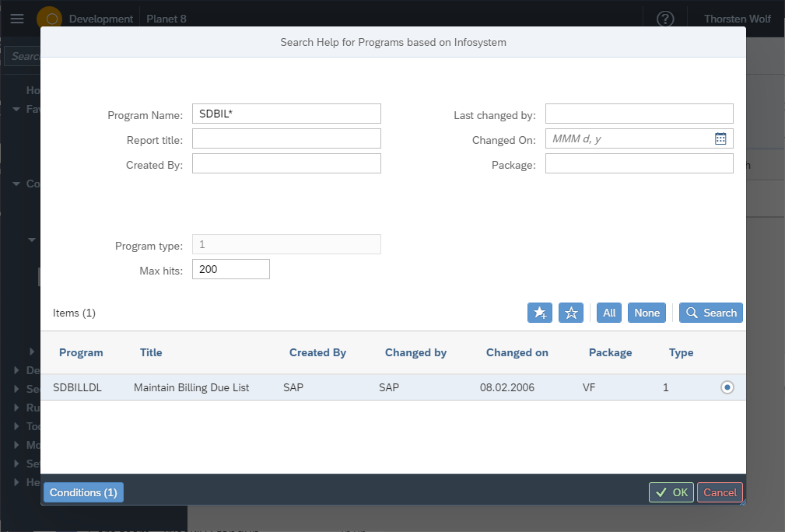The width and height of the screenshot is (785, 532).
Task: Open the Changed On calendar picker icon
Action: point(721,138)
